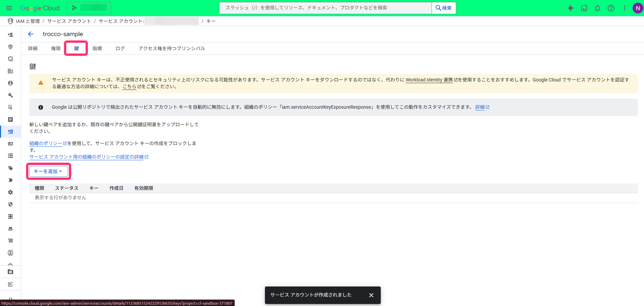Select the wrench icon in sidebar
644x306 pixels.
click(x=10, y=95)
